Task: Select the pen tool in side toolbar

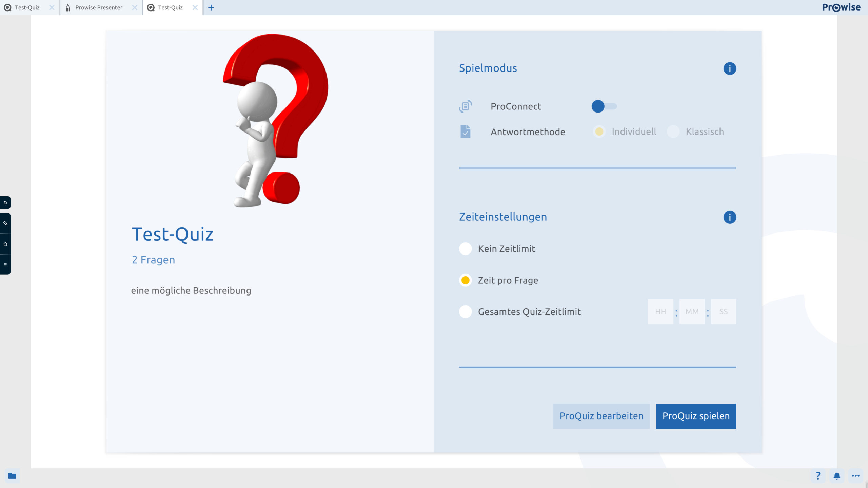Action: [x=5, y=223]
